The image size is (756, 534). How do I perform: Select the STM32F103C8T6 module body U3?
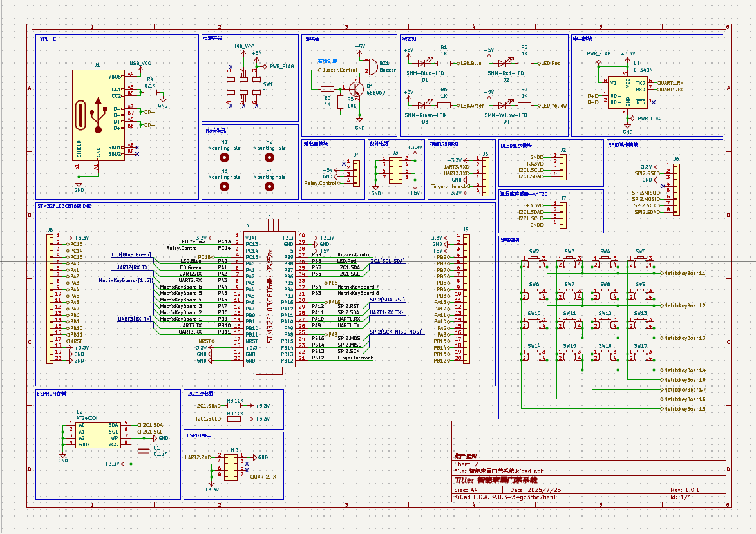tap(269, 300)
